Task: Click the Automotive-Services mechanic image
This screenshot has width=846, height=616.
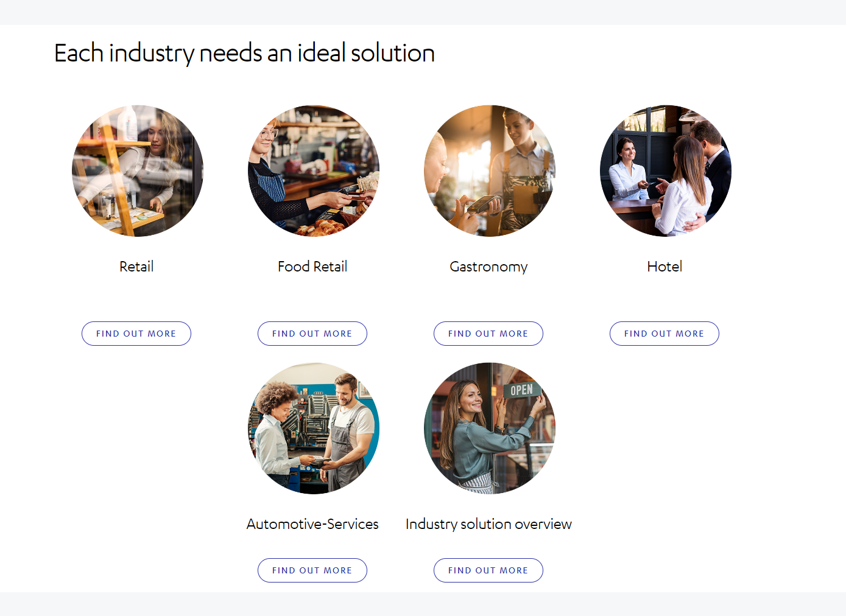Action: (314, 429)
